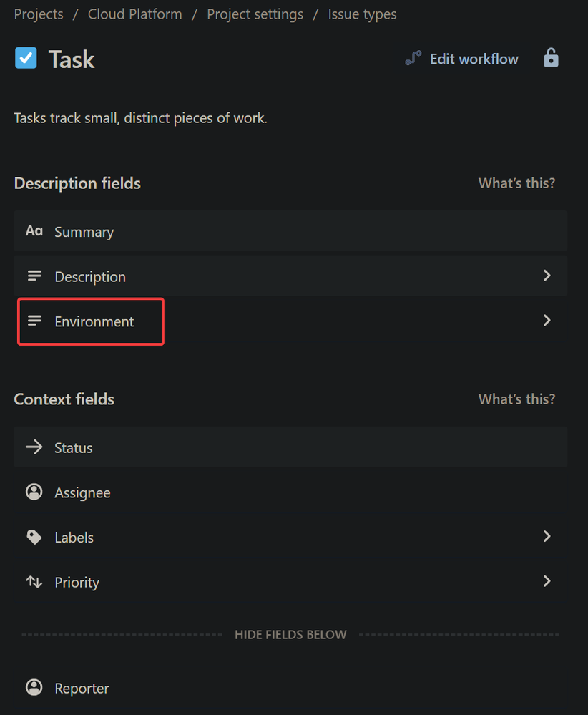
Task: Click the person icon beside Reporter
Action: click(34, 687)
